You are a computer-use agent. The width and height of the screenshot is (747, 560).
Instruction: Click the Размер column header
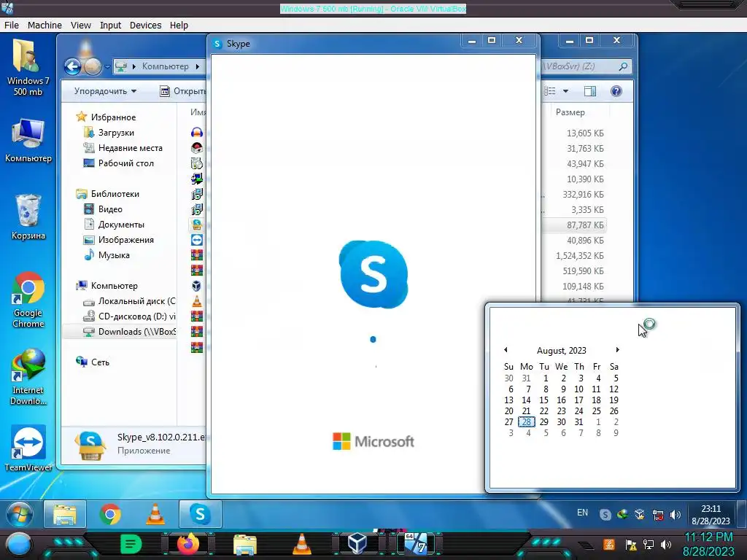570,112
